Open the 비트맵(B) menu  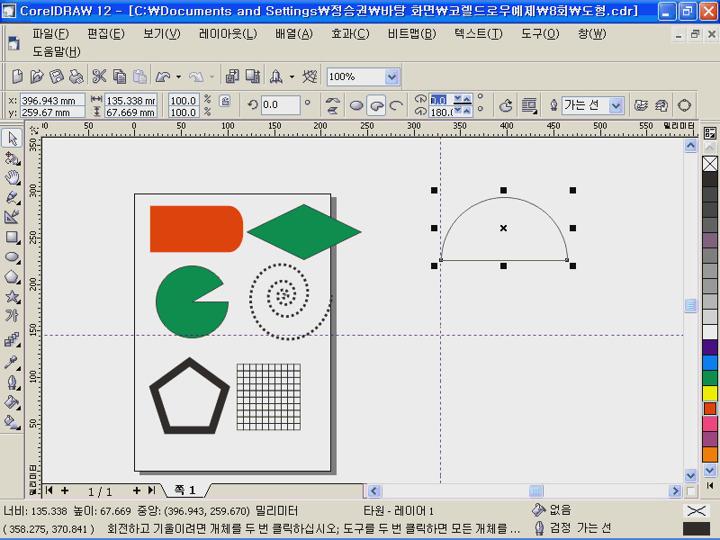point(412,34)
